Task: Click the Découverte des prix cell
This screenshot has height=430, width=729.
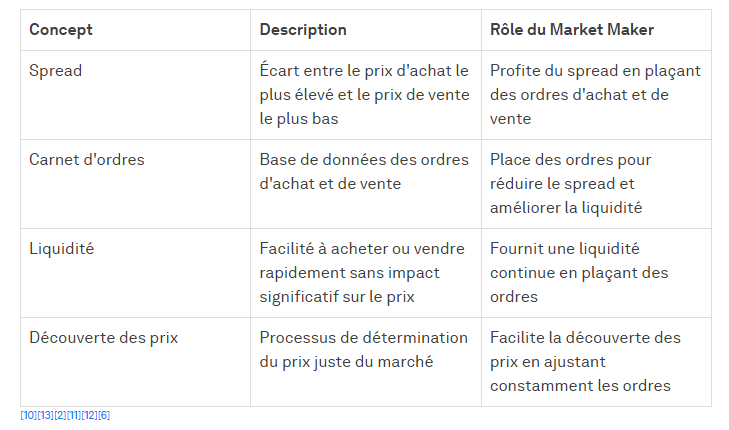Action: tap(103, 338)
